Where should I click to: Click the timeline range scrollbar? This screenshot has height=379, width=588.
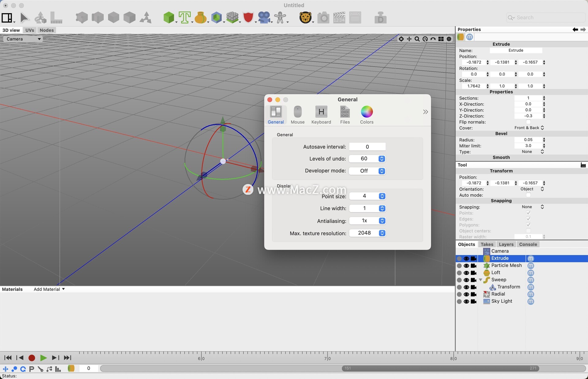pos(440,368)
